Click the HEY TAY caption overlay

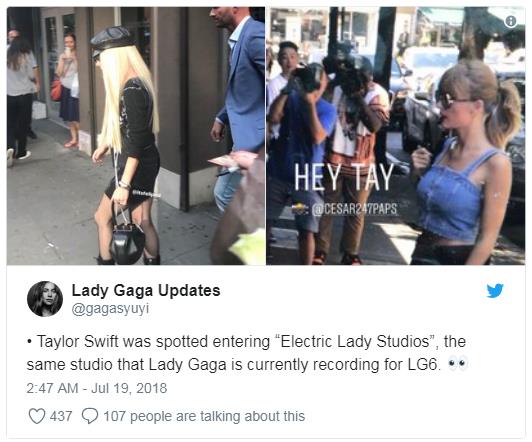tap(344, 177)
